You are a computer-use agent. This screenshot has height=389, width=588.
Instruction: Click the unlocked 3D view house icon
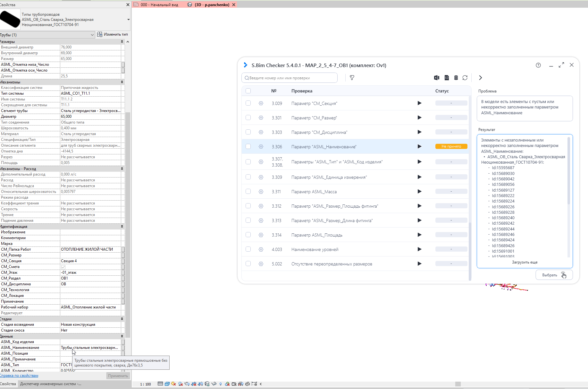[x=207, y=384]
